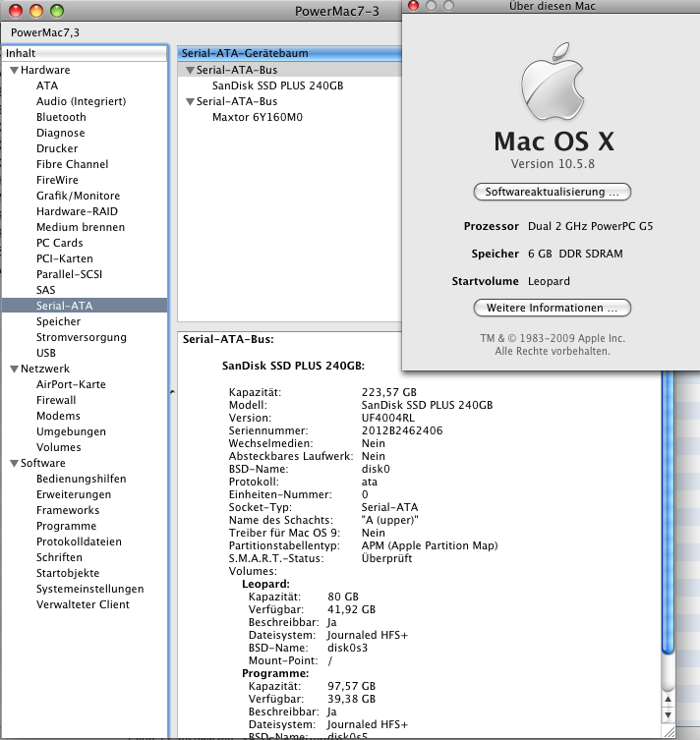Collapse the first Serial-ATA-Bus with SanDisk
Screen dimensions: 700x740
190,71
